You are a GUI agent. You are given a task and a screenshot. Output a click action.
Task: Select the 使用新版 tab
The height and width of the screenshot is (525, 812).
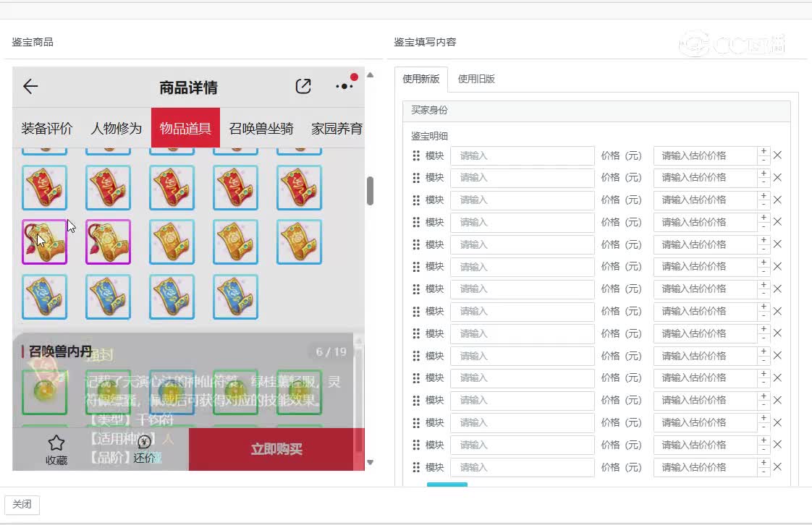(x=421, y=79)
